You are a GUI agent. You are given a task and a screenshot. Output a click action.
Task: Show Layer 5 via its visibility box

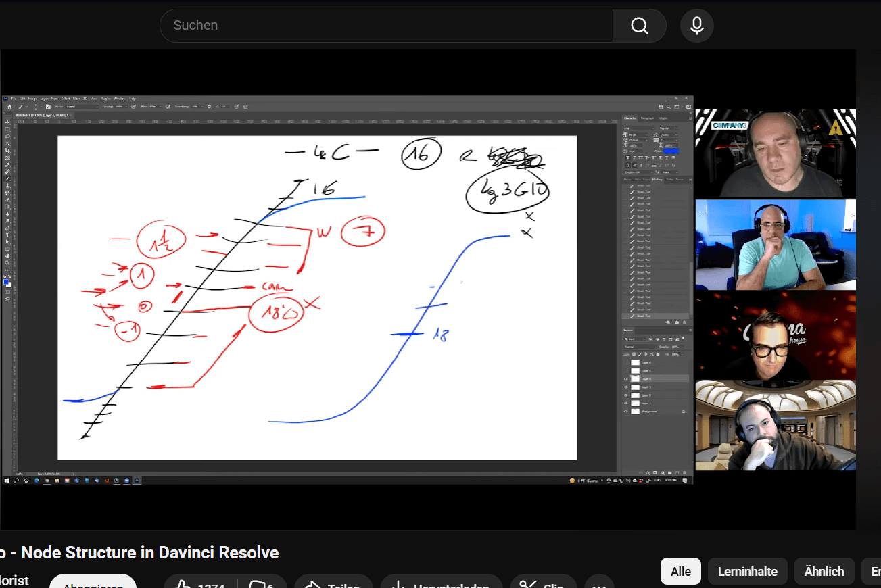(x=626, y=371)
